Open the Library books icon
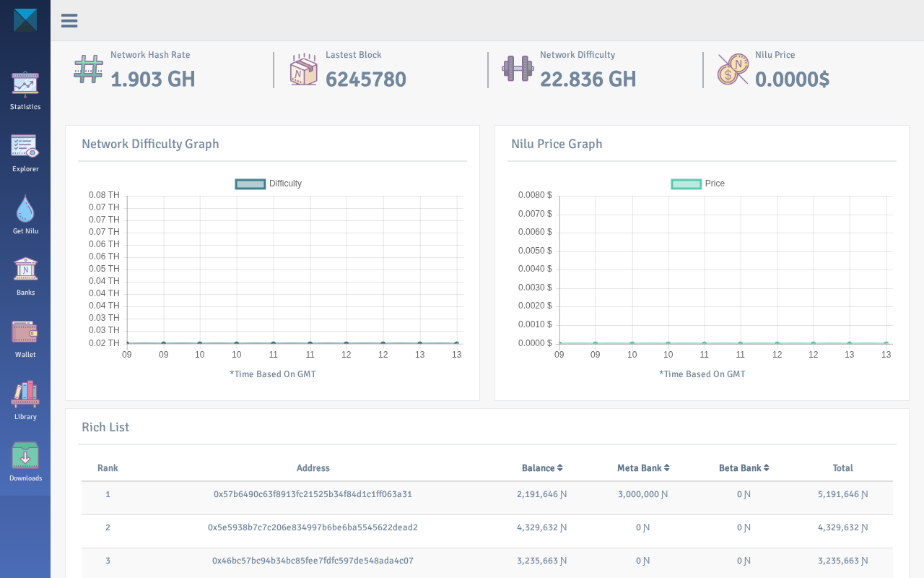The height and width of the screenshot is (578, 924). tap(25, 401)
